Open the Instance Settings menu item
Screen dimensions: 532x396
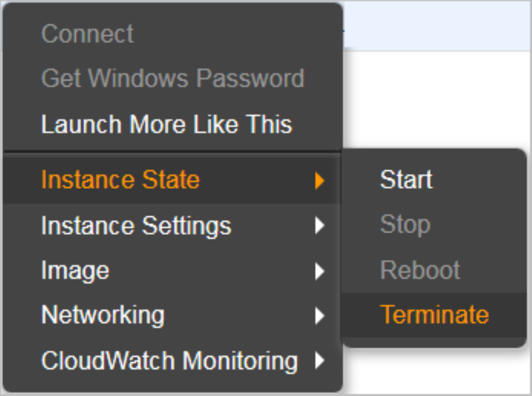click(136, 226)
